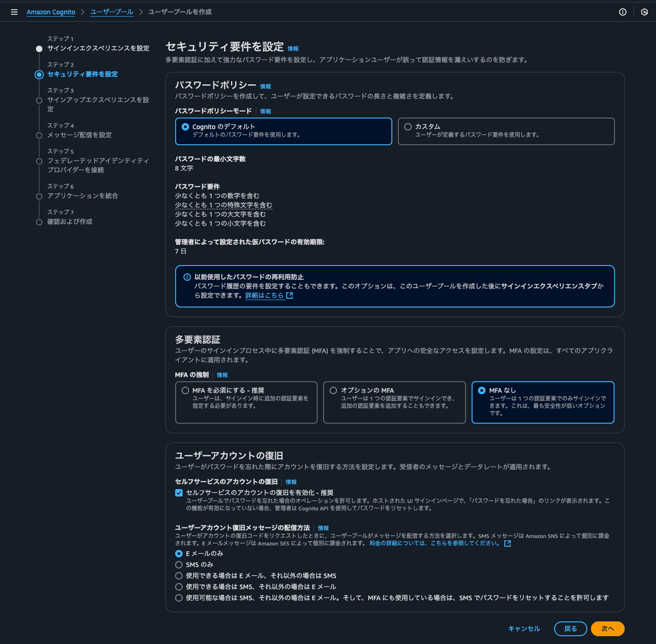The height and width of the screenshot is (644, 656).
Task: Click the 次へ button
Action: (608, 629)
